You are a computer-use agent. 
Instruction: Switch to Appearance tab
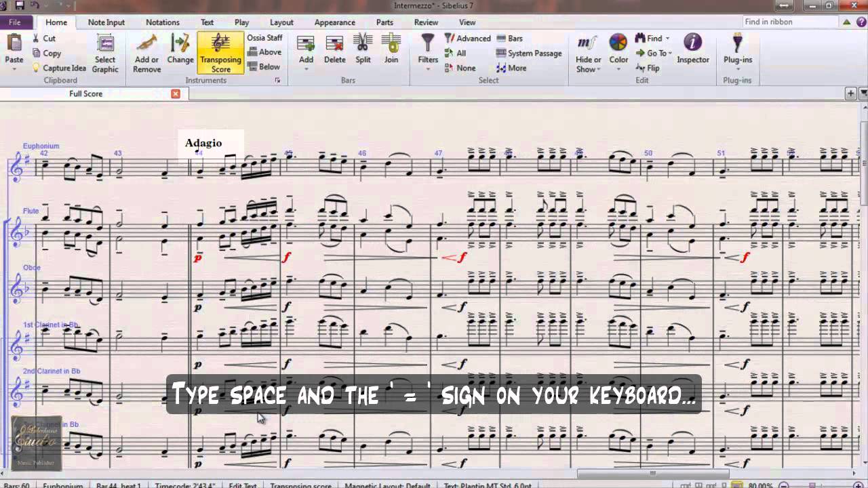[x=334, y=22]
